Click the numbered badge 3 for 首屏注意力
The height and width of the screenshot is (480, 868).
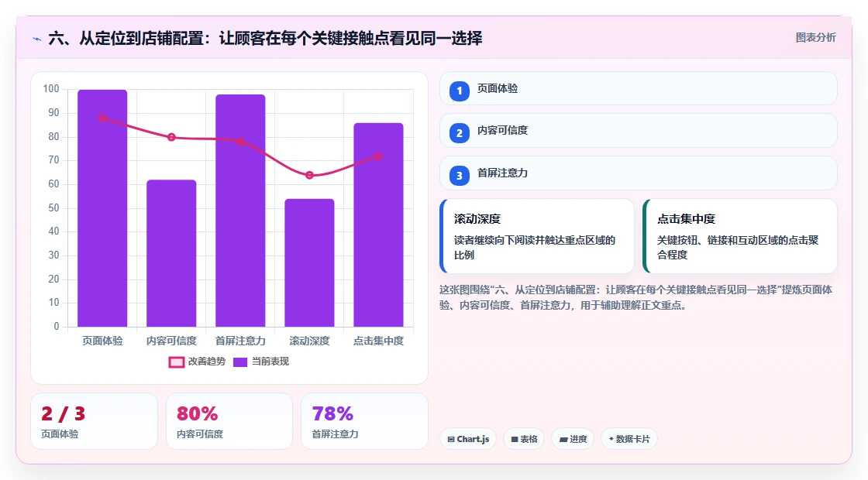tap(460, 176)
